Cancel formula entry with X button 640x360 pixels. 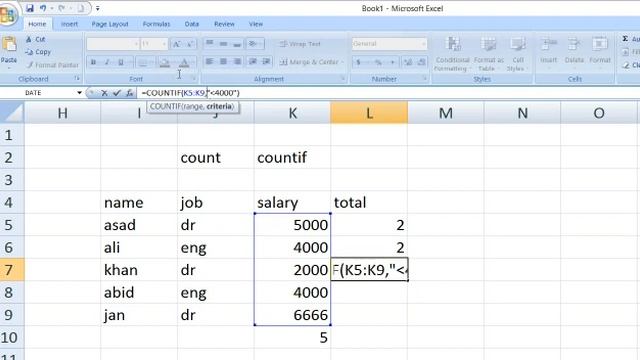click(104, 93)
